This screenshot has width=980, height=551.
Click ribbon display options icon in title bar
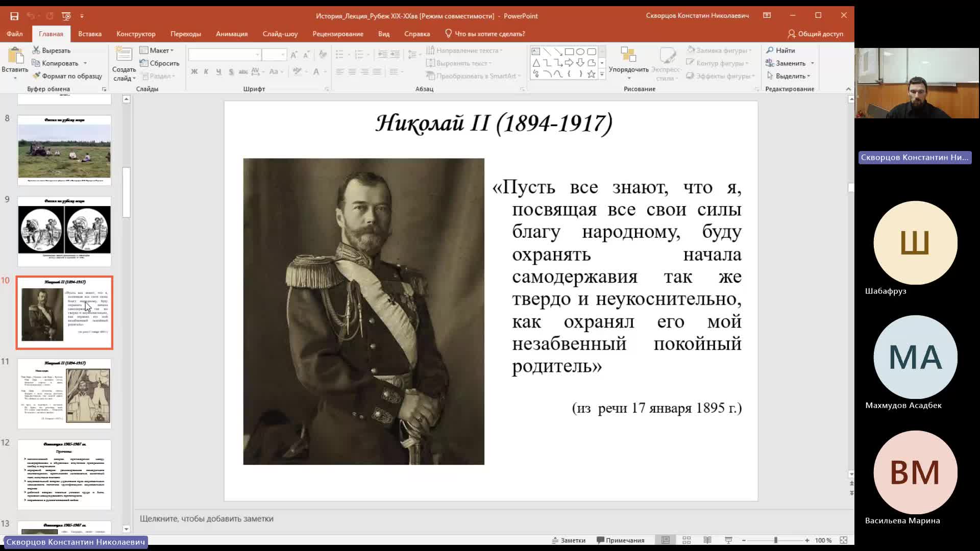point(767,15)
